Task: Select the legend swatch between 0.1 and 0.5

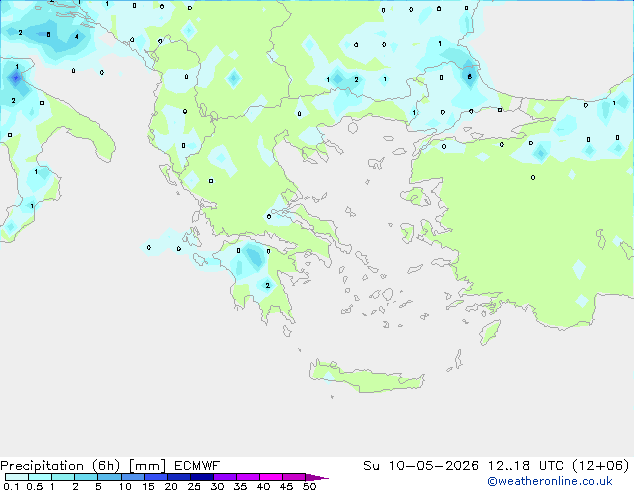Action: coord(17,477)
